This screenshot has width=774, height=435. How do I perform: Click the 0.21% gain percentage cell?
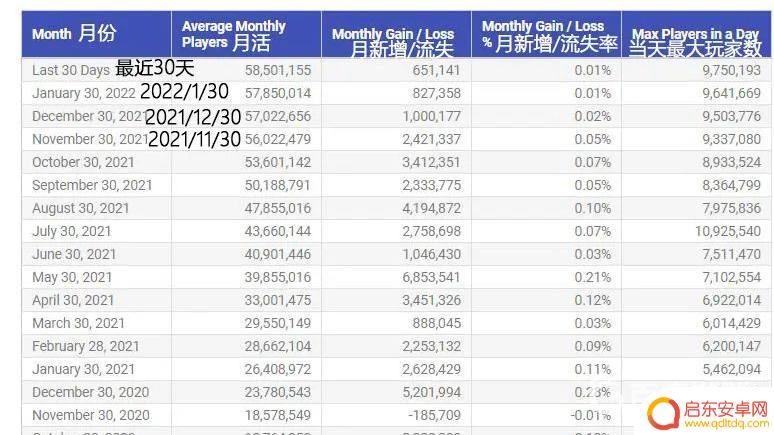[593, 277]
